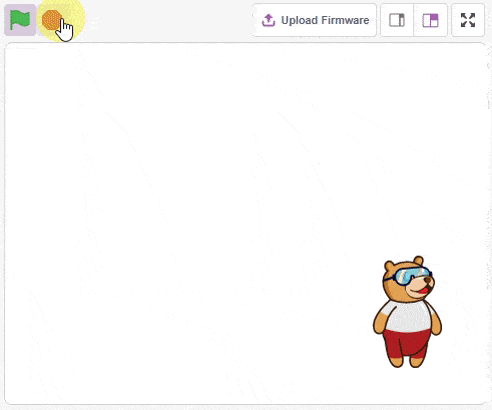The width and height of the screenshot is (492, 410).
Task: Click the bear's open red mouth
Action: (x=423, y=291)
